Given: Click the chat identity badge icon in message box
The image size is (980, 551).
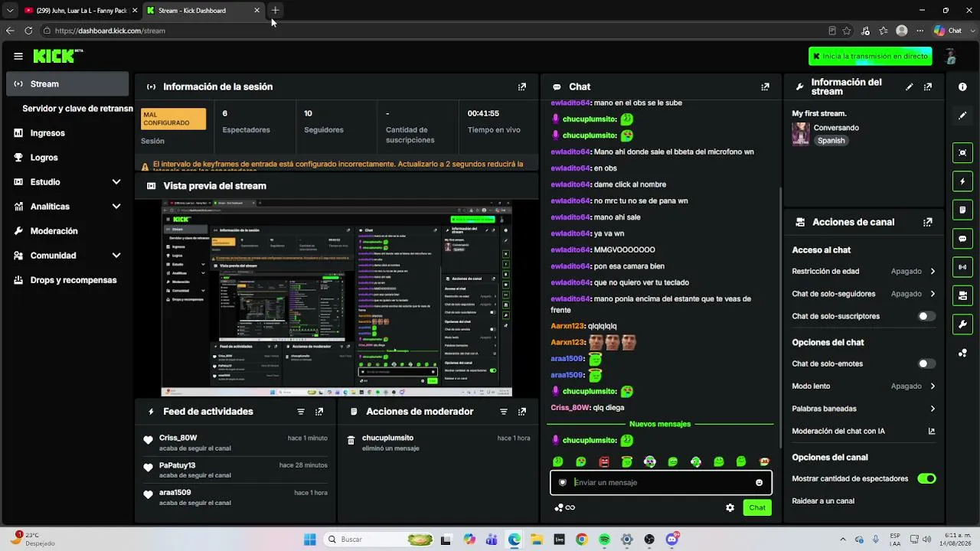Looking at the screenshot, I should 563,483.
